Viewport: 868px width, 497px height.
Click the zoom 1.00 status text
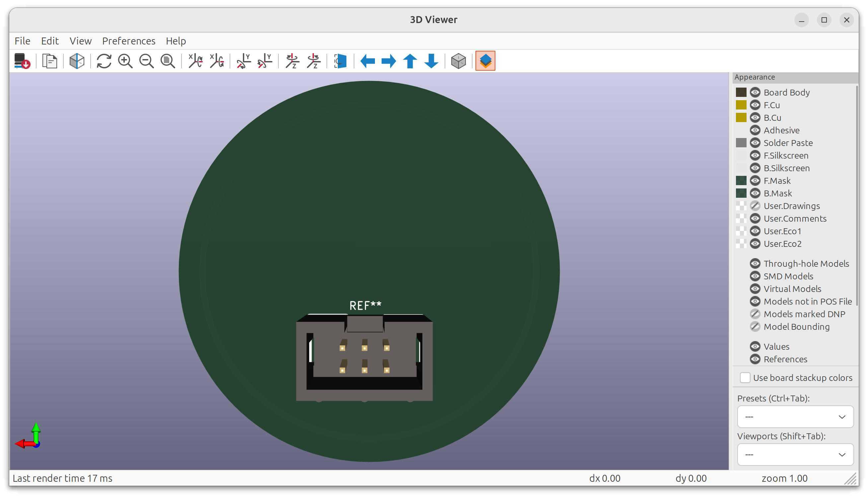(x=784, y=478)
